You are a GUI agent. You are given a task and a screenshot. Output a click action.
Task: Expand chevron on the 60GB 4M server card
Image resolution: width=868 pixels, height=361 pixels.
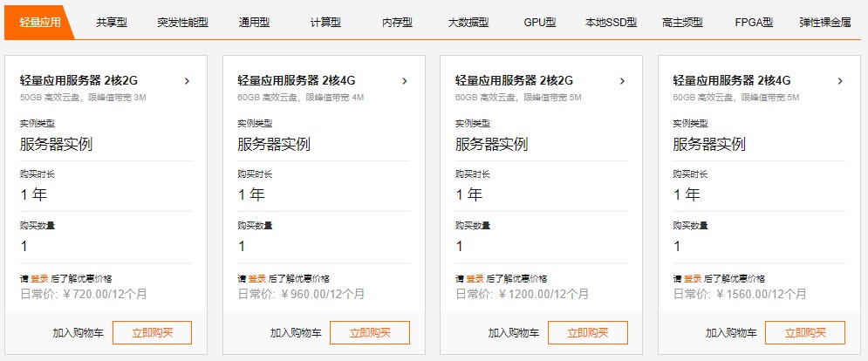[x=405, y=81]
